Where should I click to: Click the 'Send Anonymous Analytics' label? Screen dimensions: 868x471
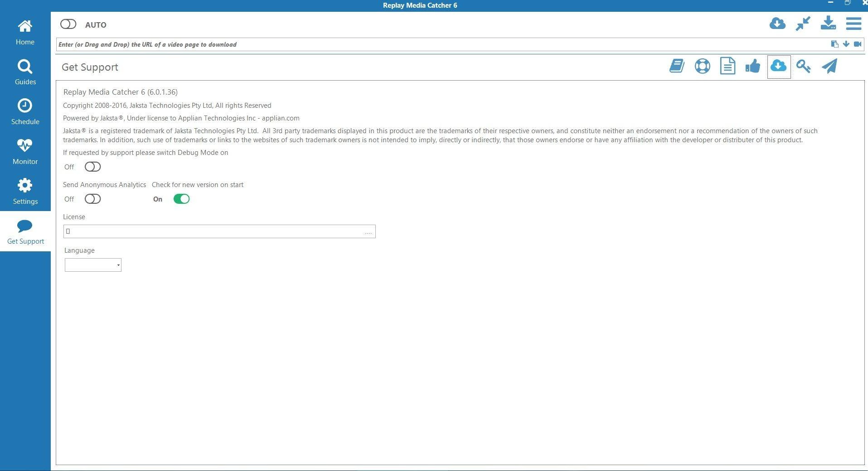[104, 185]
